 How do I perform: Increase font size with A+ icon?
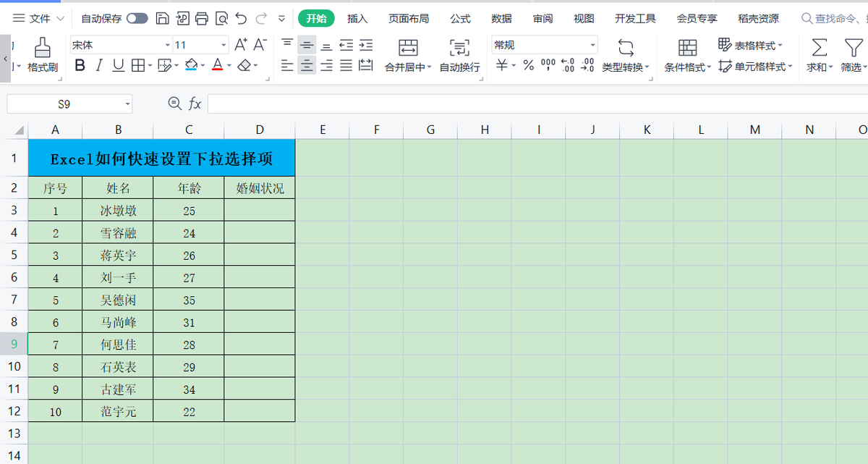point(242,45)
